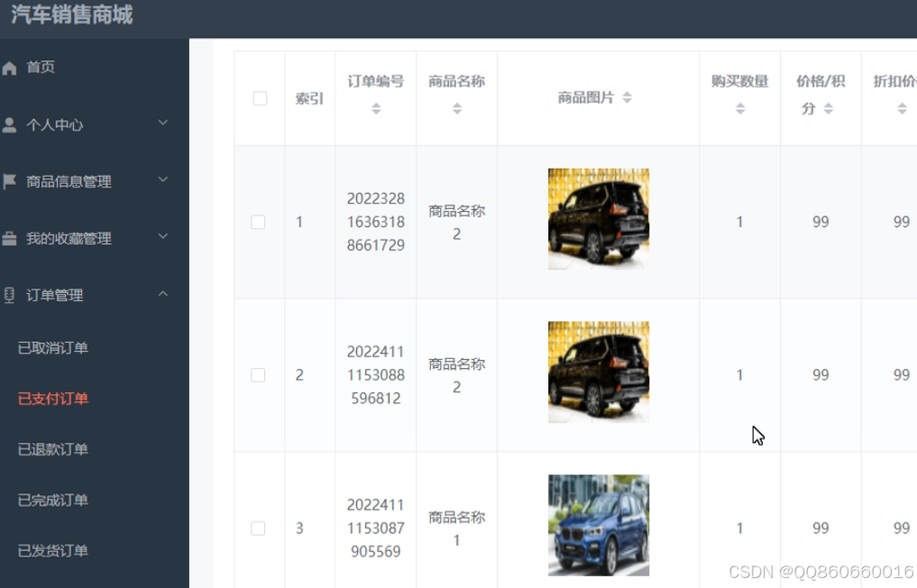This screenshot has width=917, height=588.
Task: Click the 汽车销售商城 site title
Action: (72, 14)
